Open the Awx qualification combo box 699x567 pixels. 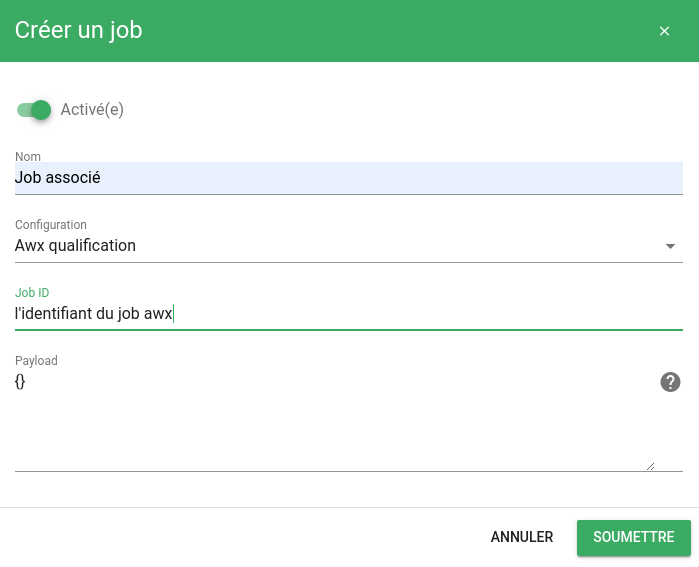349,246
